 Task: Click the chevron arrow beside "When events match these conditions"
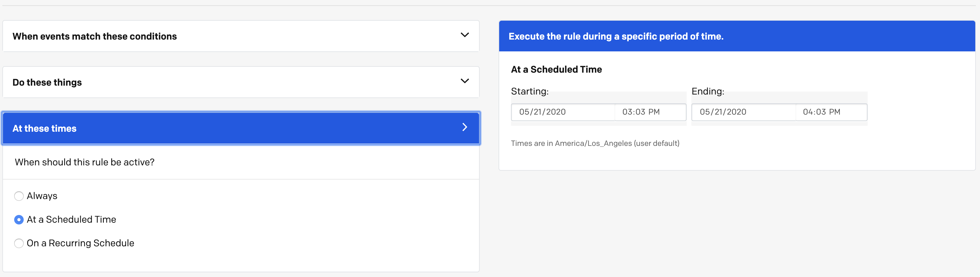pyautogui.click(x=465, y=35)
